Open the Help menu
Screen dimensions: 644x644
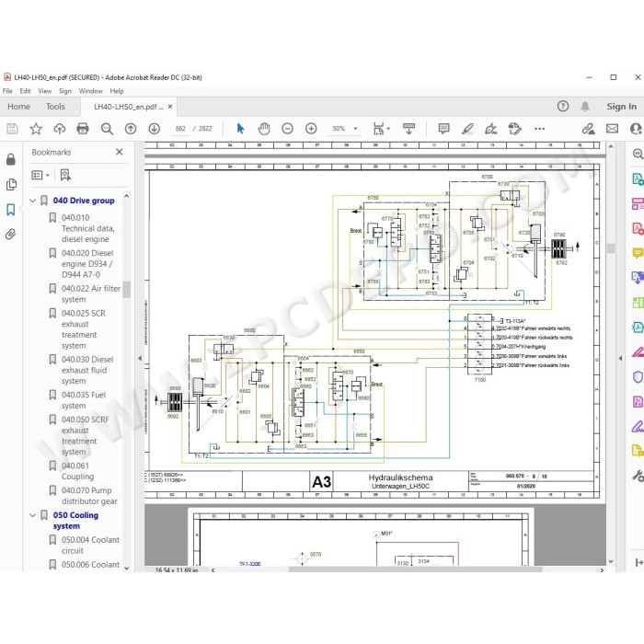coord(117,91)
